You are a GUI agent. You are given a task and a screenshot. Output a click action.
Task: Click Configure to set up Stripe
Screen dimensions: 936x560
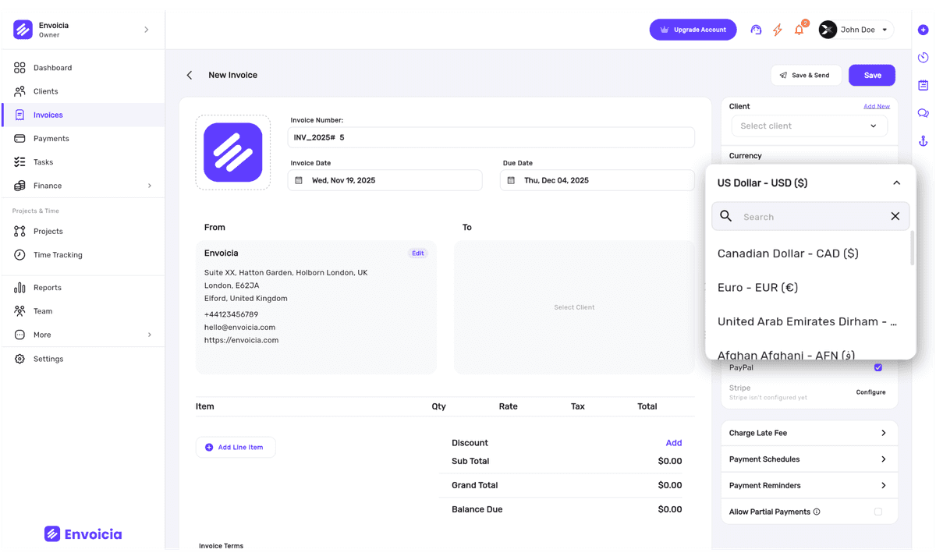pos(870,392)
